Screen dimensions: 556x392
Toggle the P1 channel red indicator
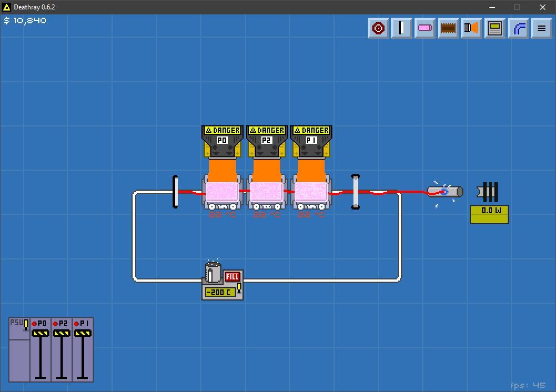(77, 324)
